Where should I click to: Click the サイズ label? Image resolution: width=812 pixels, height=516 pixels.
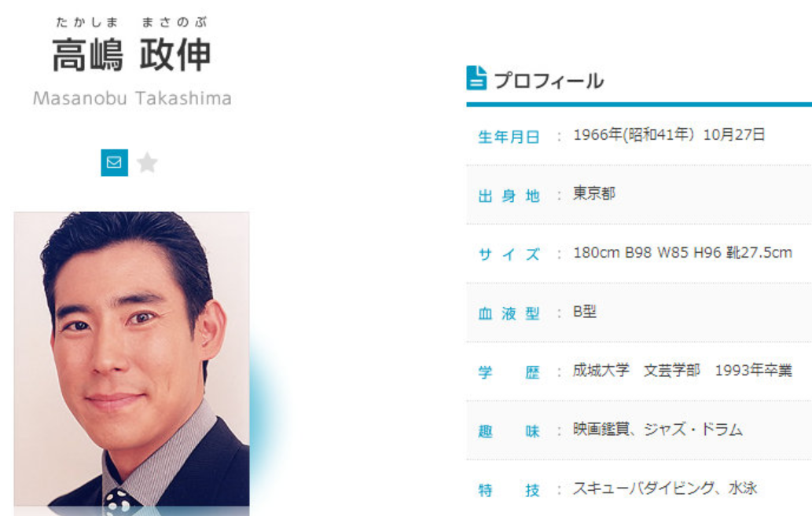tap(509, 254)
